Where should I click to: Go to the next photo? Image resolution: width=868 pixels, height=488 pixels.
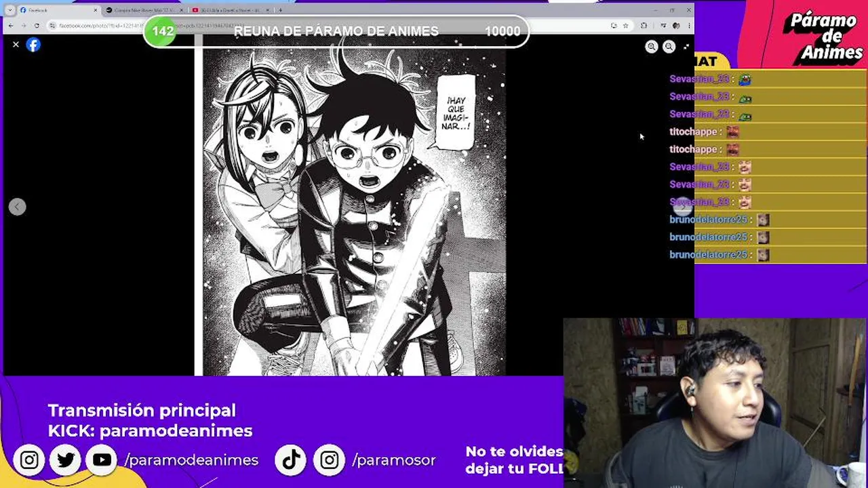pos(683,207)
